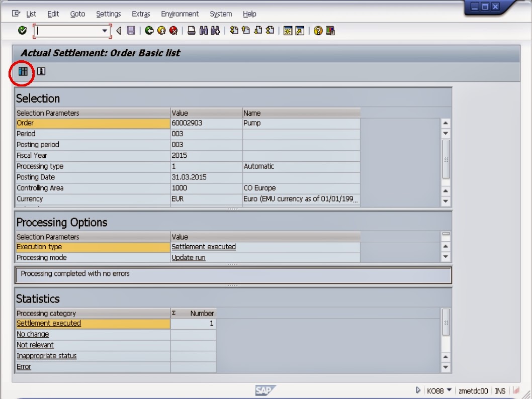Open the List menu

[31, 14]
